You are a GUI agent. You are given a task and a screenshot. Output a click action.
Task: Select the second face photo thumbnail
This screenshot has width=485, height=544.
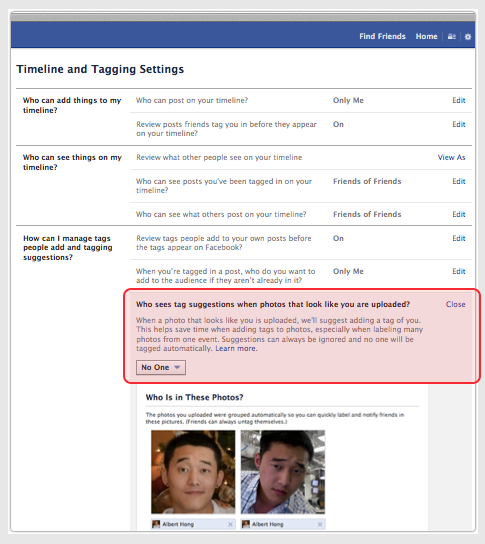point(283,472)
